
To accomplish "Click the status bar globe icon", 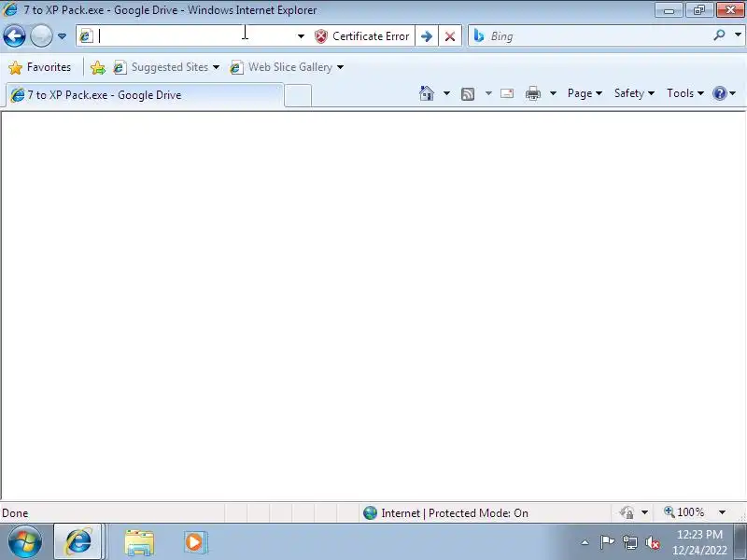I will tap(370, 512).
